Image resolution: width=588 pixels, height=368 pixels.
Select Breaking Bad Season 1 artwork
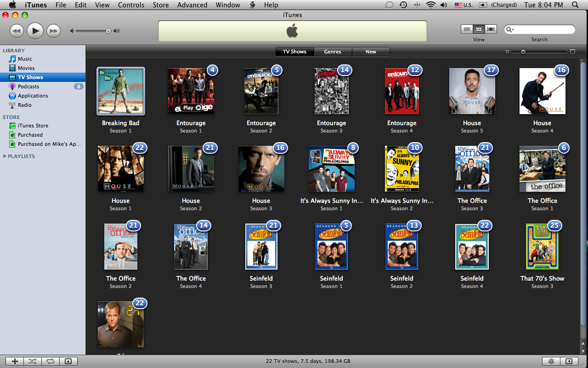(x=121, y=91)
